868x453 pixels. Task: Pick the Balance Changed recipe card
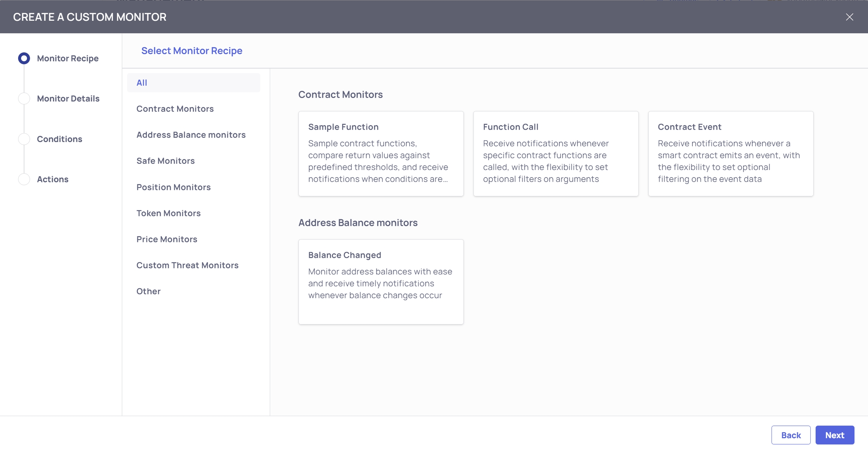381,282
